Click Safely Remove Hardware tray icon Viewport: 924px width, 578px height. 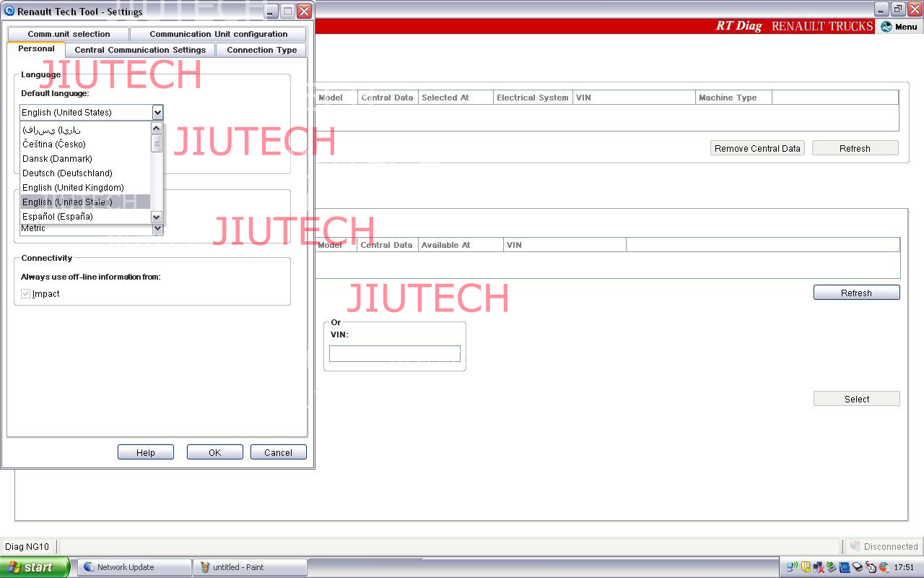(831, 567)
